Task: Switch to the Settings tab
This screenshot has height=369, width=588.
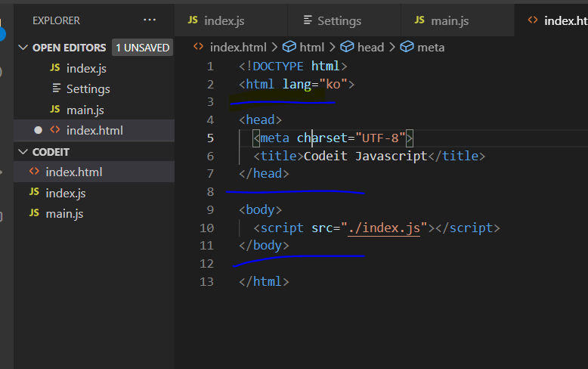Action: [339, 20]
